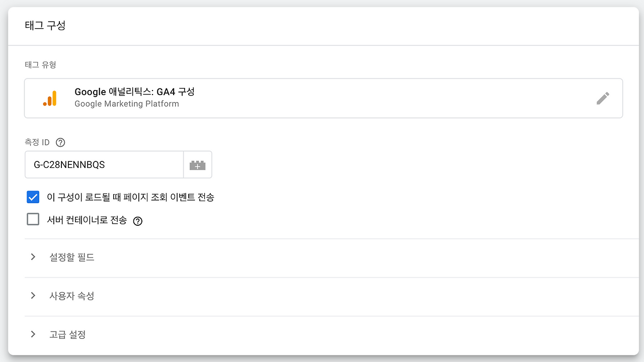Open the help tooltip beside 측정 ID
The width and height of the screenshot is (644, 362).
60,142
